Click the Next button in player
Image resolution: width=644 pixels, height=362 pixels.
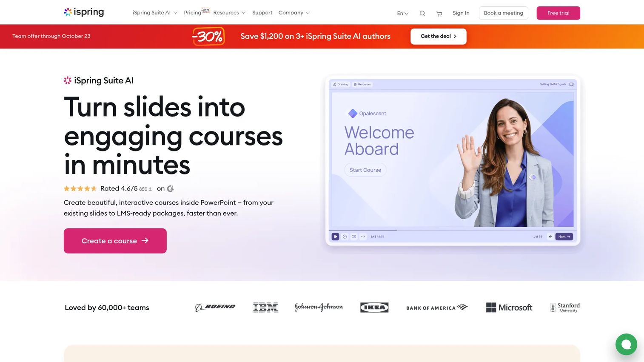click(564, 237)
